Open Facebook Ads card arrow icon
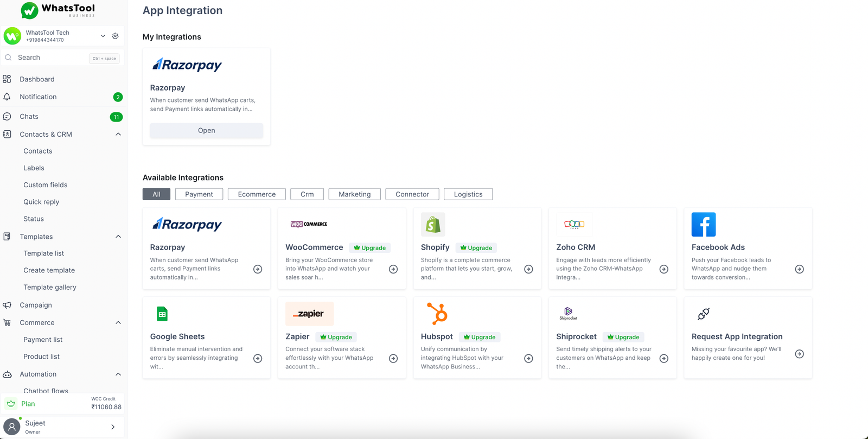Viewport: 868px width, 439px height. [x=799, y=269]
